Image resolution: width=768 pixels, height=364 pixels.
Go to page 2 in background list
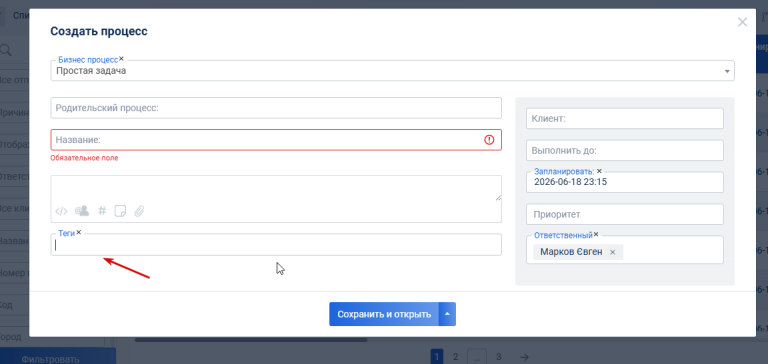click(x=456, y=357)
